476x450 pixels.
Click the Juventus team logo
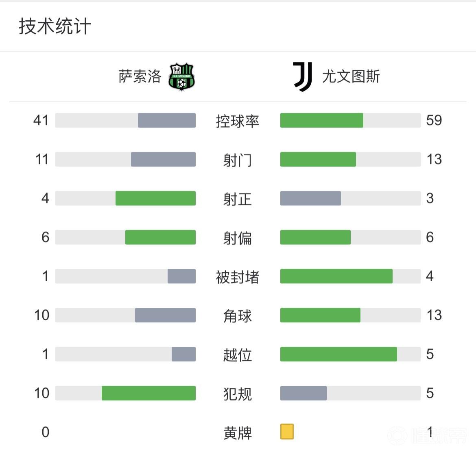[303, 76]
